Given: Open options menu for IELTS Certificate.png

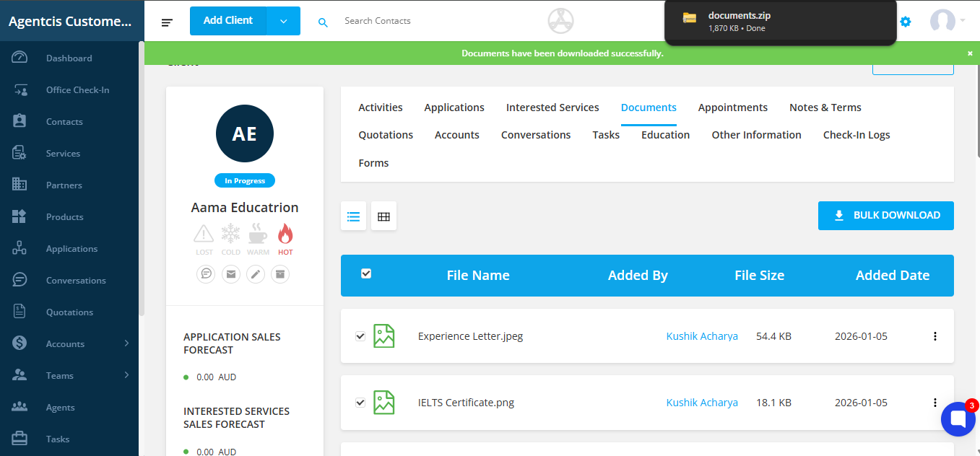Looking at the screenshot, I should (x=935, y=403).
